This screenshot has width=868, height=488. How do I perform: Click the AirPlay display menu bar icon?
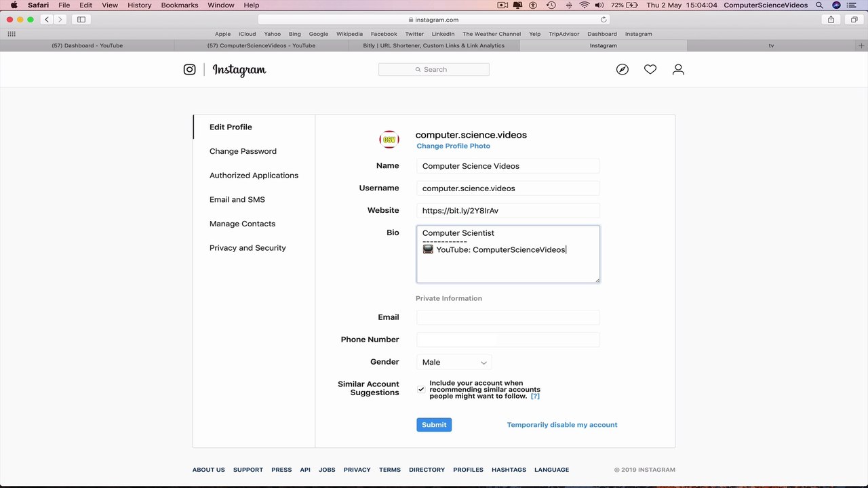(x=518, y=5)
